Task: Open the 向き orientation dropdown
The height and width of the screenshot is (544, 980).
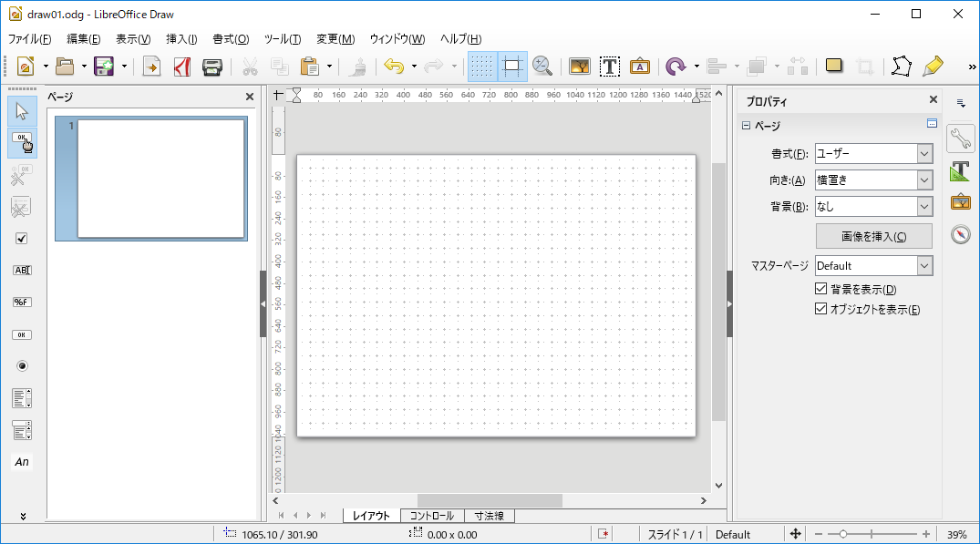Action: [925, 180]
